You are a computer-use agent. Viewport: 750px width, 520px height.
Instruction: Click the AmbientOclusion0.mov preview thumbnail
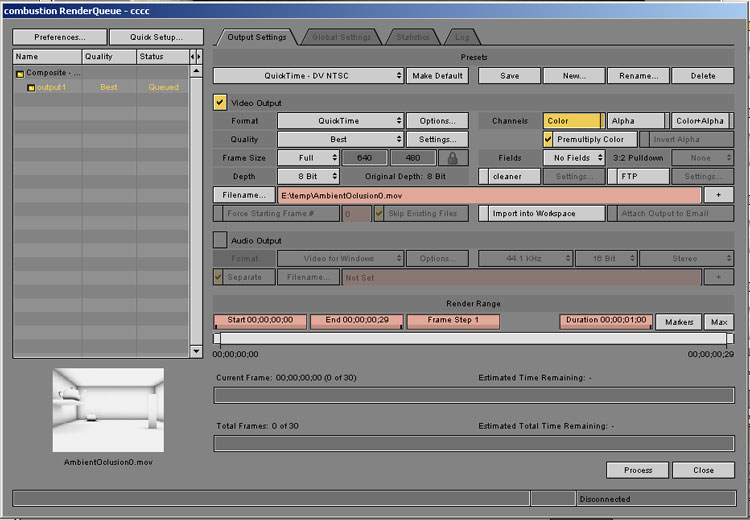point(108,410)
